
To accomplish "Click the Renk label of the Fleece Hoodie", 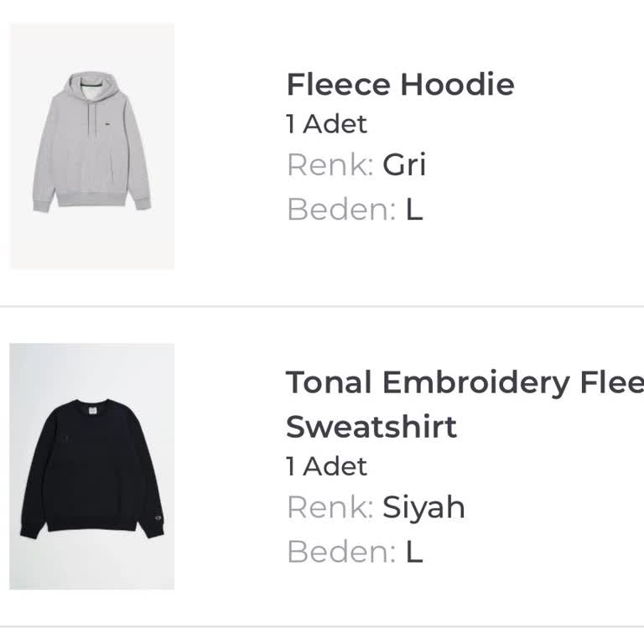I will tap(330, 165).
